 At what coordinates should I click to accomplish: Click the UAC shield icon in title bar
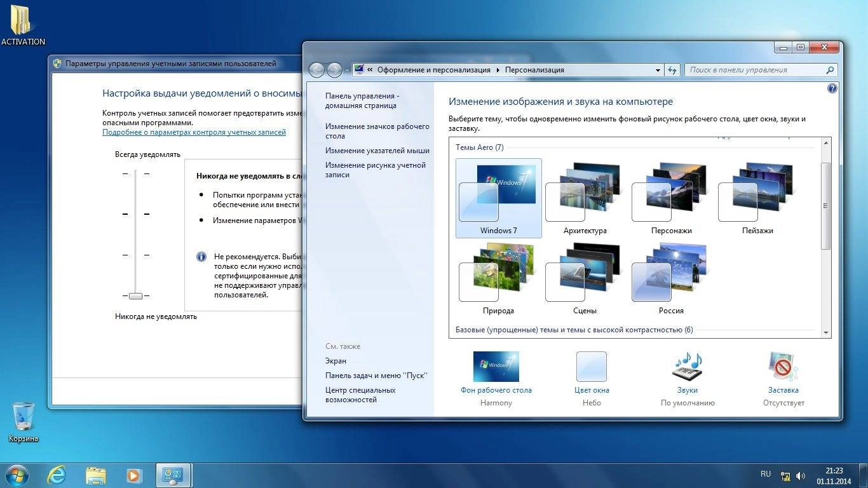click(58, 64)
